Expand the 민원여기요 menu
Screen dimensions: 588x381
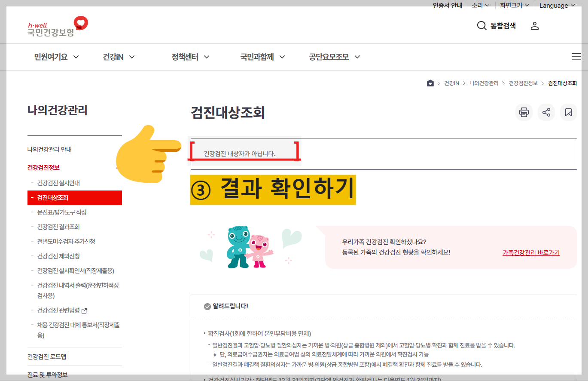[x=56, y=57]
